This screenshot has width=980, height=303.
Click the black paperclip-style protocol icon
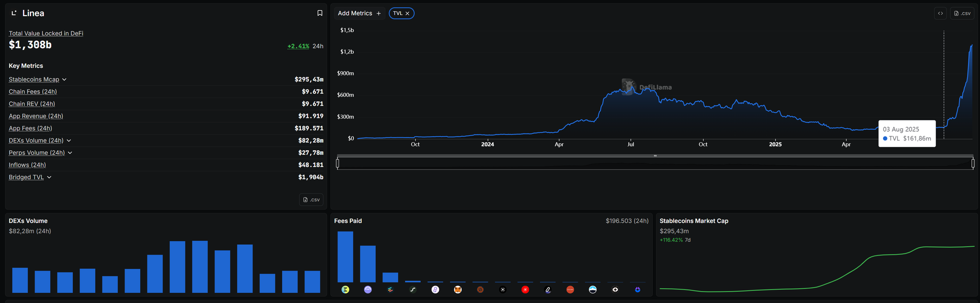coord(548,290)
